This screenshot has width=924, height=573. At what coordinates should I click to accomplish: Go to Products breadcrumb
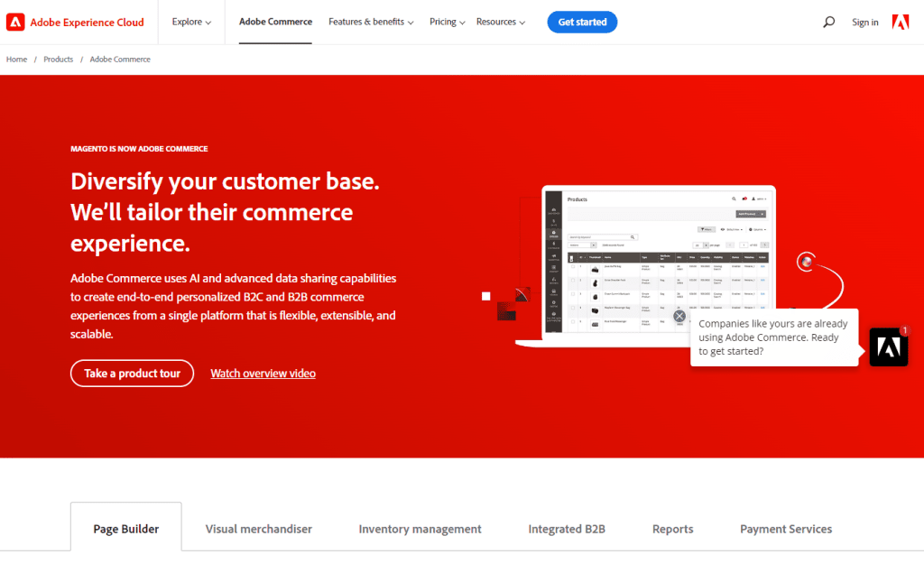[x=59, y=60]
